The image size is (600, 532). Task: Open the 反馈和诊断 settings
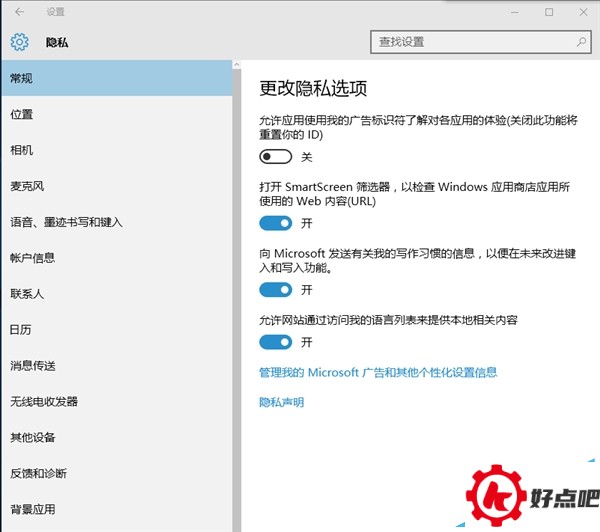(117, 473)
